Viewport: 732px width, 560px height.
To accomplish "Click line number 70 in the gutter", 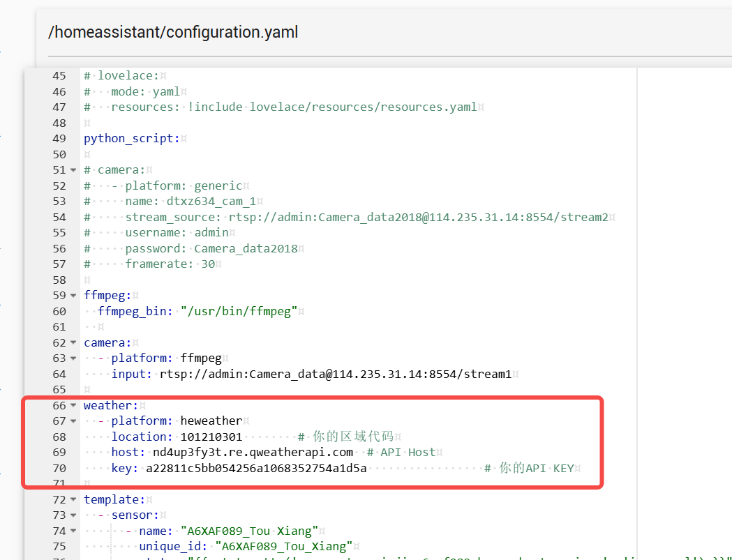I will pos(59,468).
